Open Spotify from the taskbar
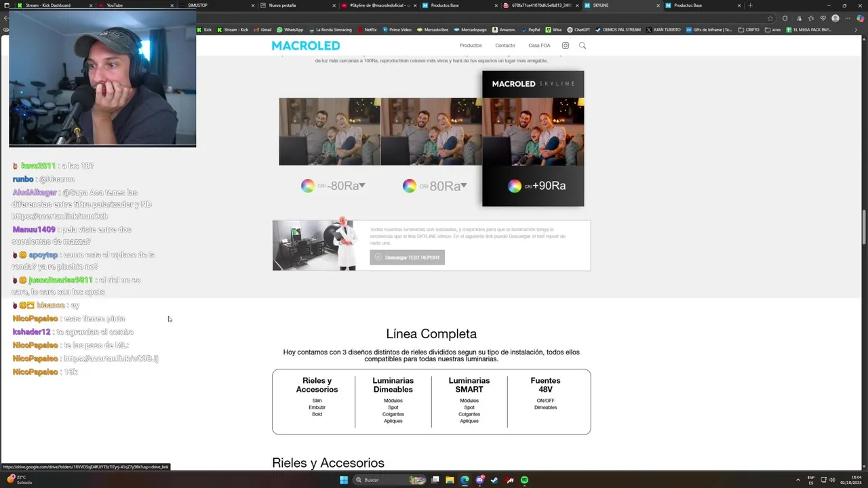Viewport: 868px width, 488px height. click(x=524, y=480)
